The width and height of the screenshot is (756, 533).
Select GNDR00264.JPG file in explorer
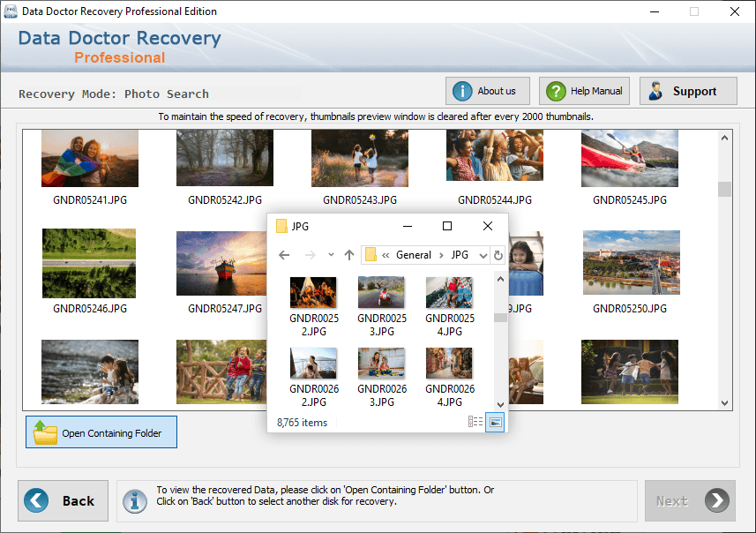point(449,377)
